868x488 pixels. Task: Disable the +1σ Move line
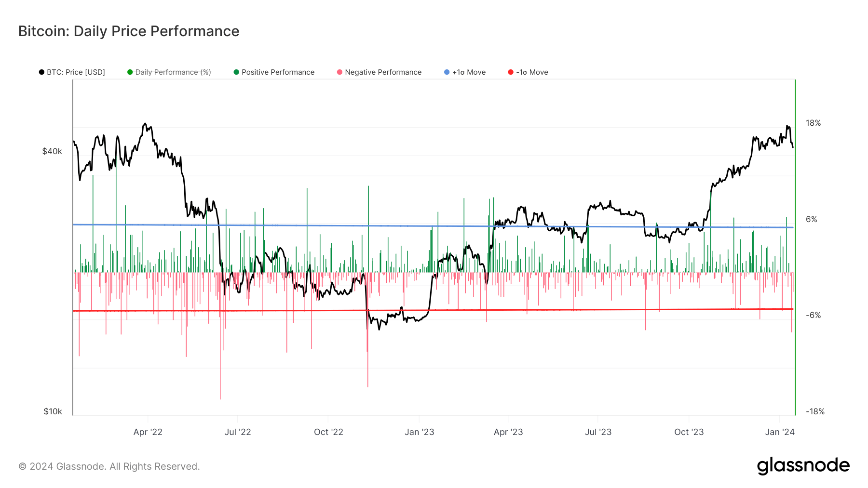469,72
